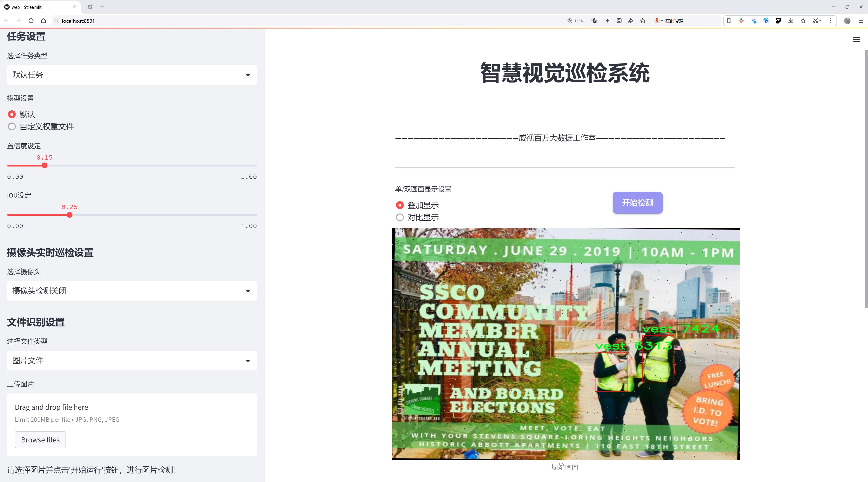
Task: Select the 对比显示 display mode
Action: [400, 217]
